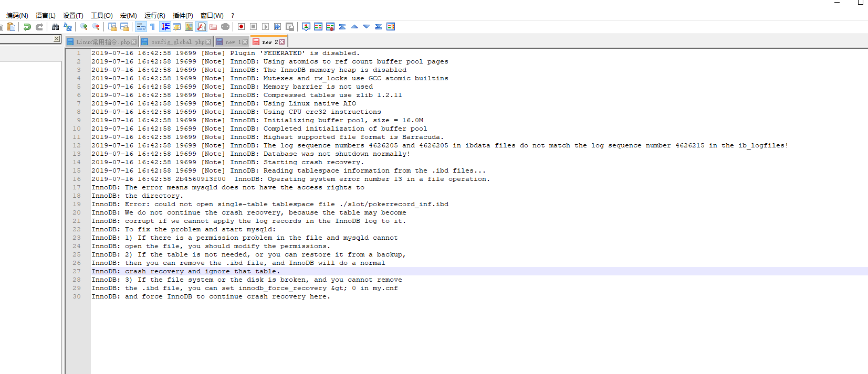868x374 pixels.
Task: Click line number 16 in margin
Action: tap(77, 179)
